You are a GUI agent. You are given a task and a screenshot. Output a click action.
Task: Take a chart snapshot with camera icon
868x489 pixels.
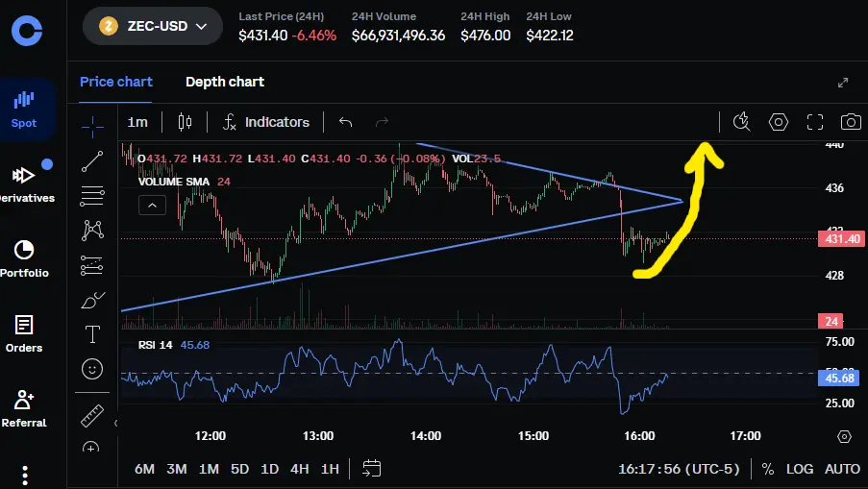pos(851,122)
